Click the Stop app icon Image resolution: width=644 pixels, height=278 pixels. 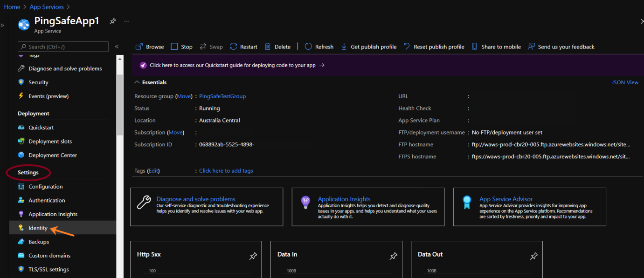174,47
